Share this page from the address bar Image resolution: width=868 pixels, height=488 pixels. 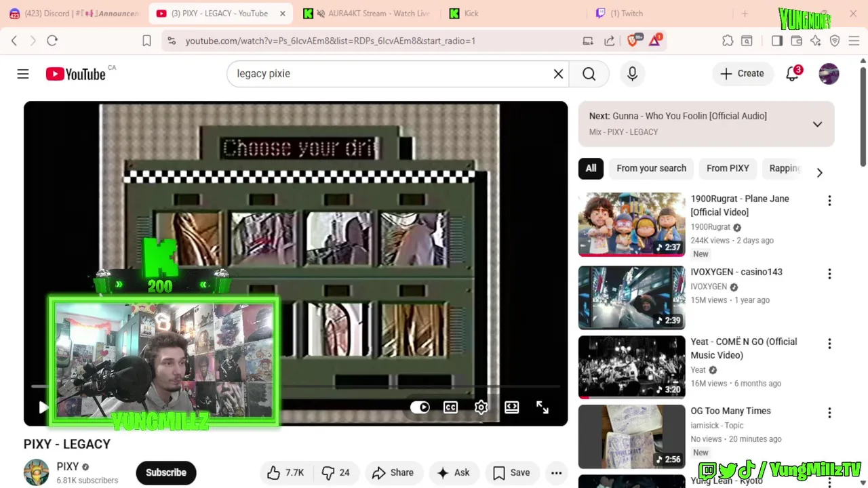(609, 41)
